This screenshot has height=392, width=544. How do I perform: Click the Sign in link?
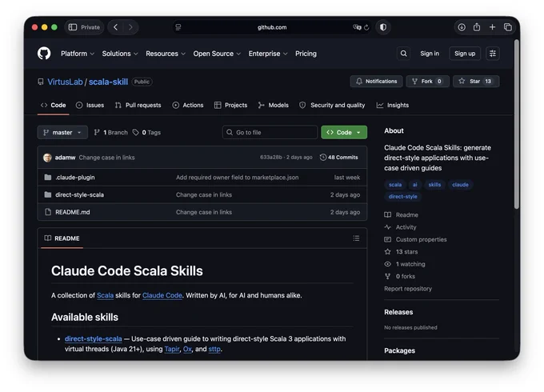click(430, 54)
